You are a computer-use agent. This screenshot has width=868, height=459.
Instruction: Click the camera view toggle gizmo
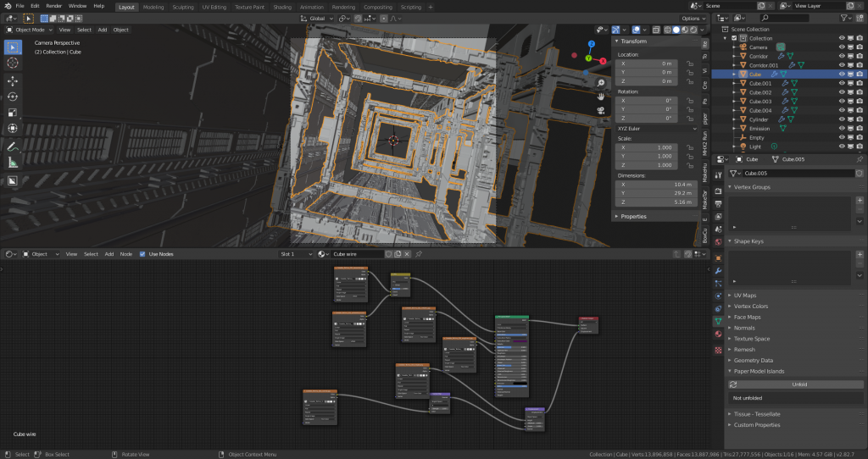click(x=601, y=111)
